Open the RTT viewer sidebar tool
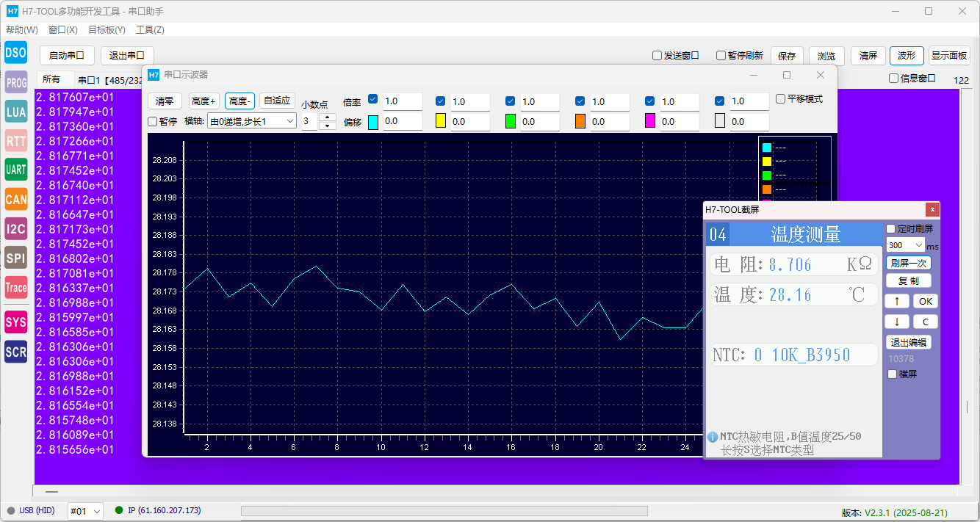The width and height of the screenshot is (980, 522). click(16, 141)
